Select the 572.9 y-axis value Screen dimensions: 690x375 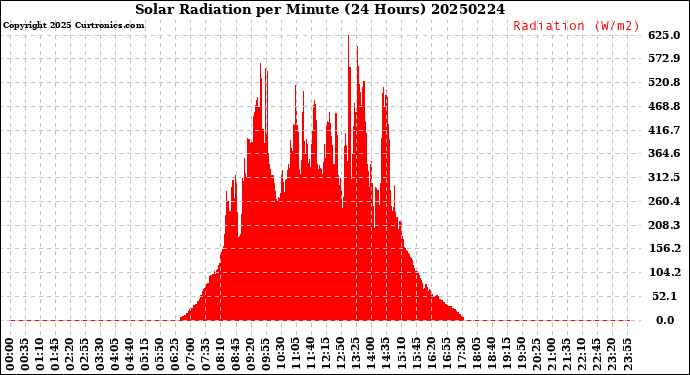[664, 59]
